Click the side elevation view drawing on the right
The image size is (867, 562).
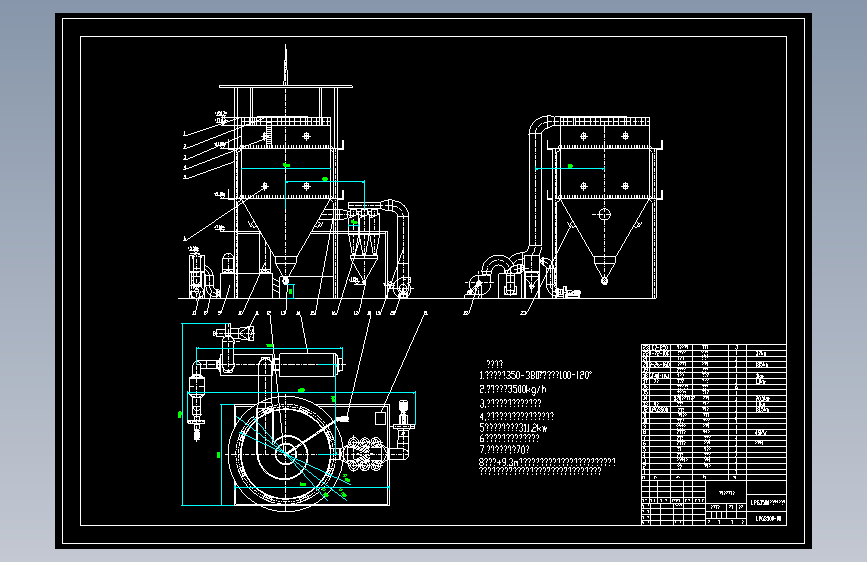(562, 207)
